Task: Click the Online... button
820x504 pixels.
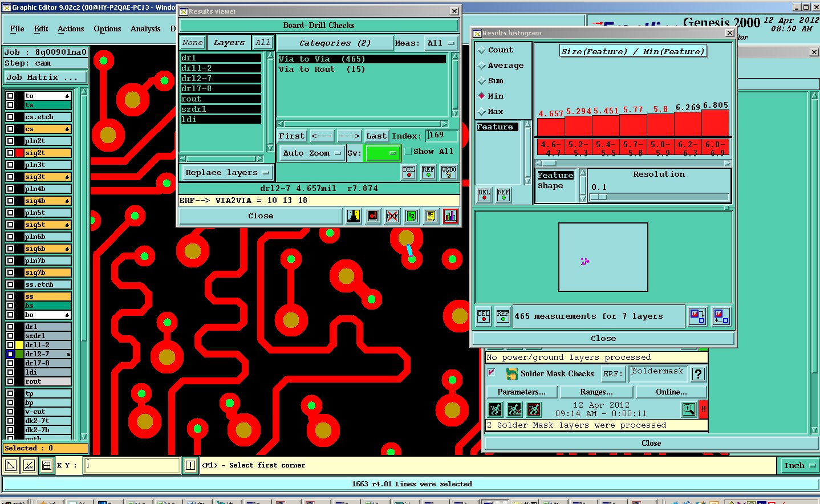Action: point(671,392)
